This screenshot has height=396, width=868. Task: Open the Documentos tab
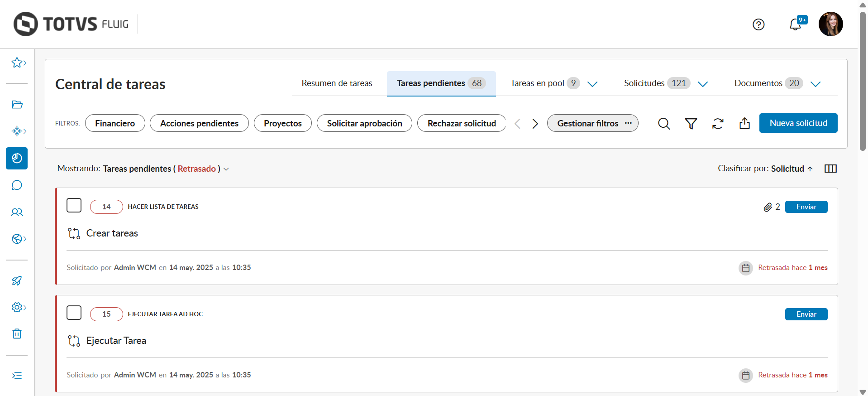tap(758, 83)
